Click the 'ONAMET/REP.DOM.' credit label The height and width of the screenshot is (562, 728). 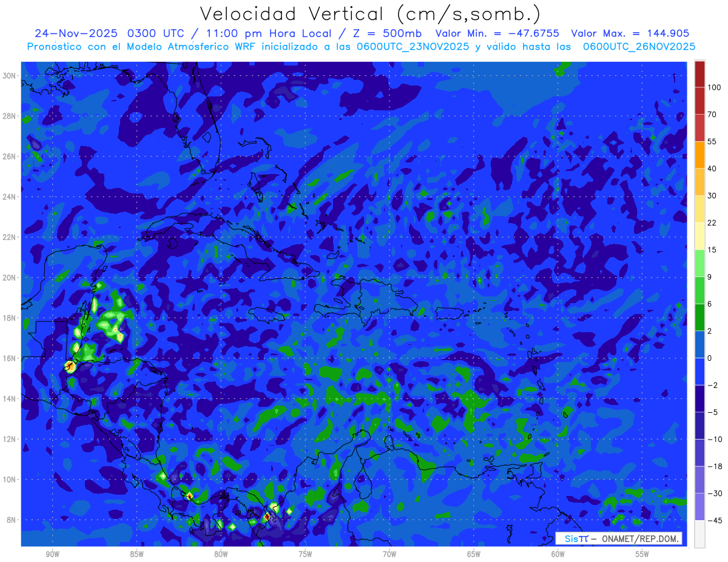pyautogui.click(x=639, y=539)
